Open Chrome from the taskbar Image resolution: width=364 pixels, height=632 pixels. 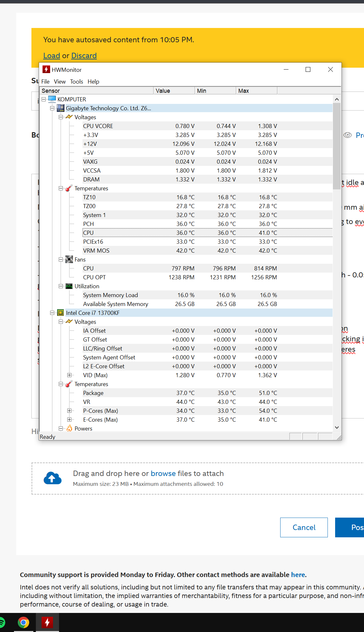(x=23, y=622)
